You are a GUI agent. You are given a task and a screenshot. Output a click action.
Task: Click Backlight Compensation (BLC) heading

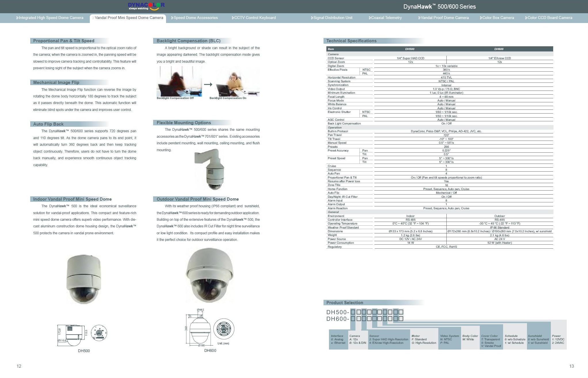point(189,41)
